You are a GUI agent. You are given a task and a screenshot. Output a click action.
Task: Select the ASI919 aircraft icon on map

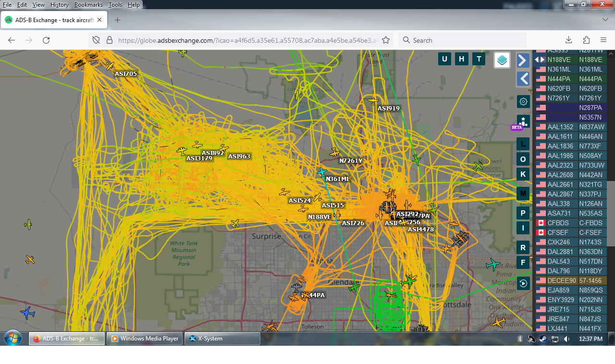(x=373, y=101)
